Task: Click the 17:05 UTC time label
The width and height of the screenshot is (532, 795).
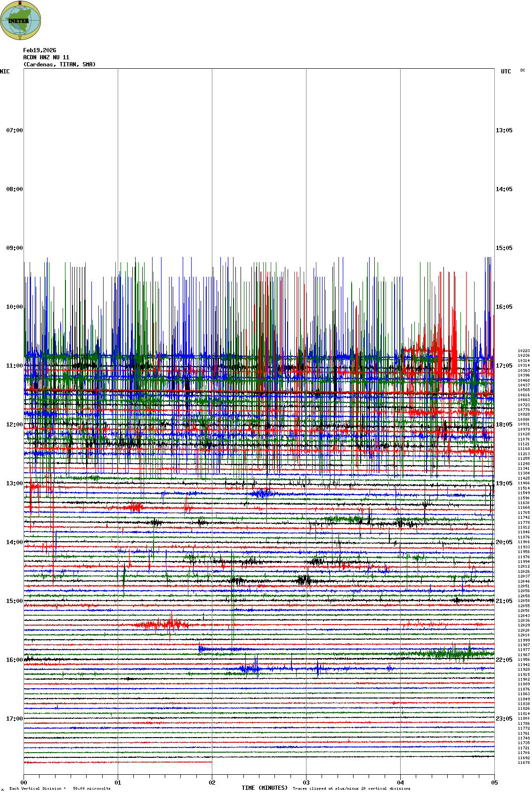Action: pyautogui.click(x=504, y=366)
